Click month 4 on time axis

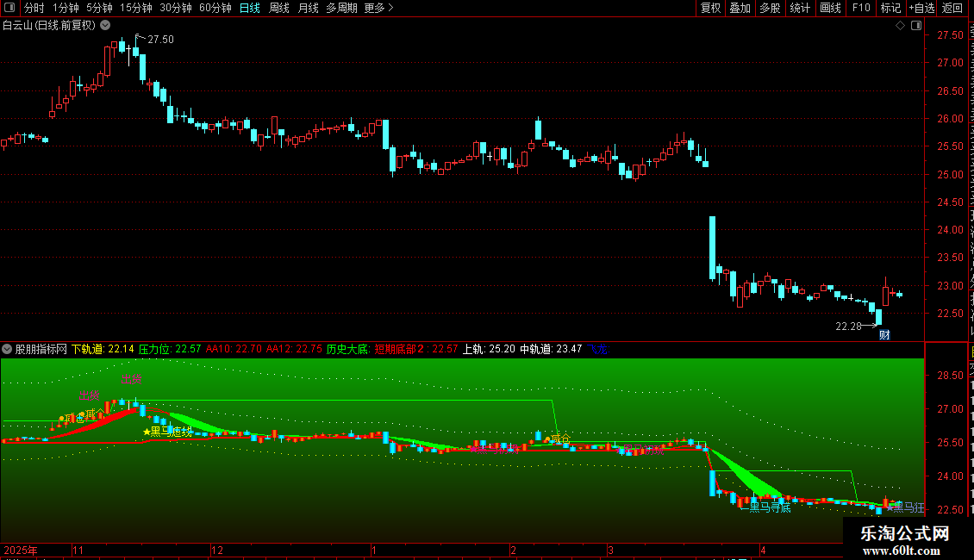(764, 550)
